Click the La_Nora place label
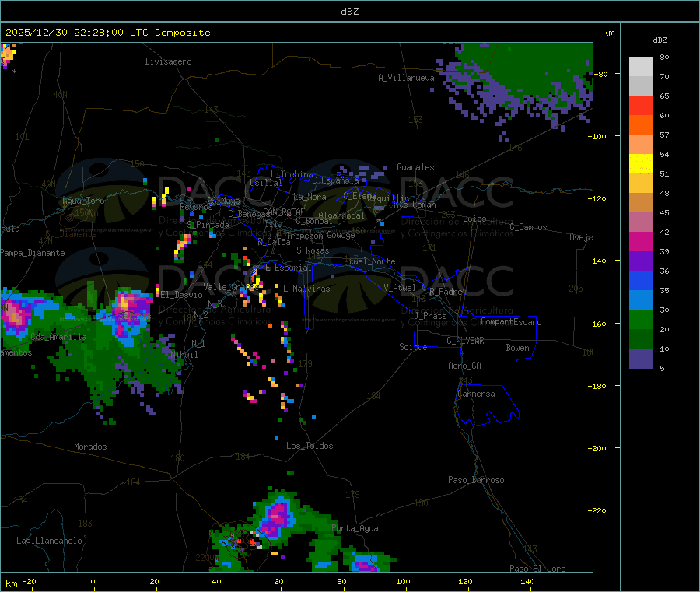 (310, 197)
